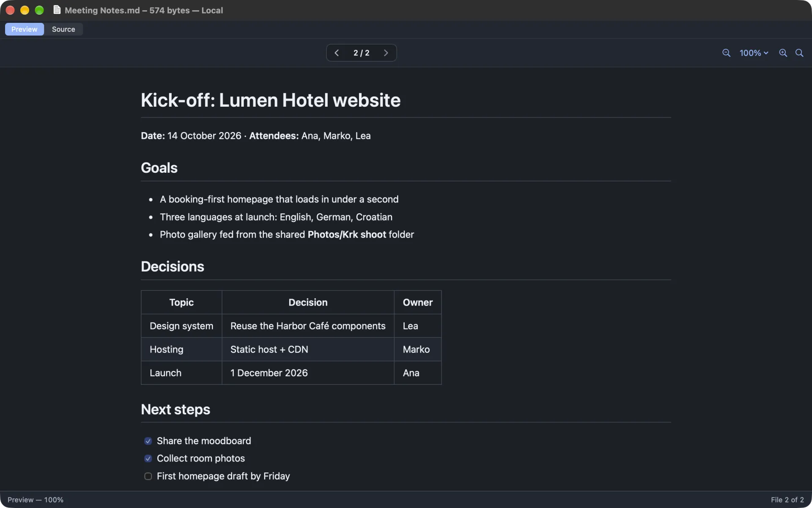This screenshot has width=812, height=508.
Task: Open the search magnifier icon
Action: (x=799, y=53)
